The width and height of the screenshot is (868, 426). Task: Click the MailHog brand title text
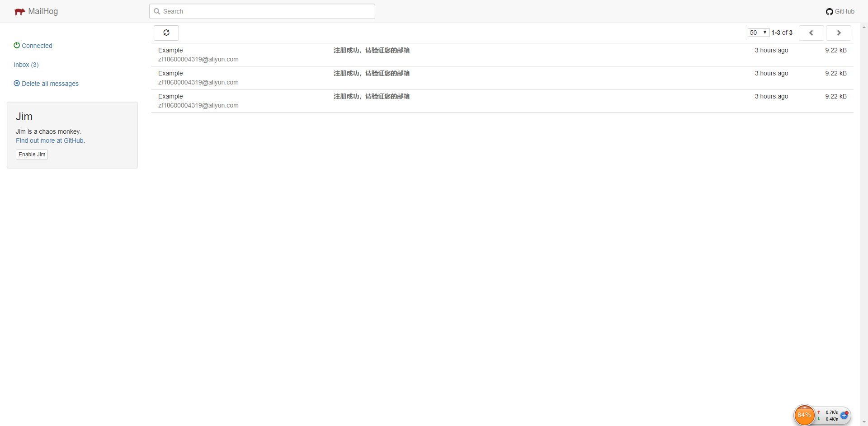(x=43, y=12)
